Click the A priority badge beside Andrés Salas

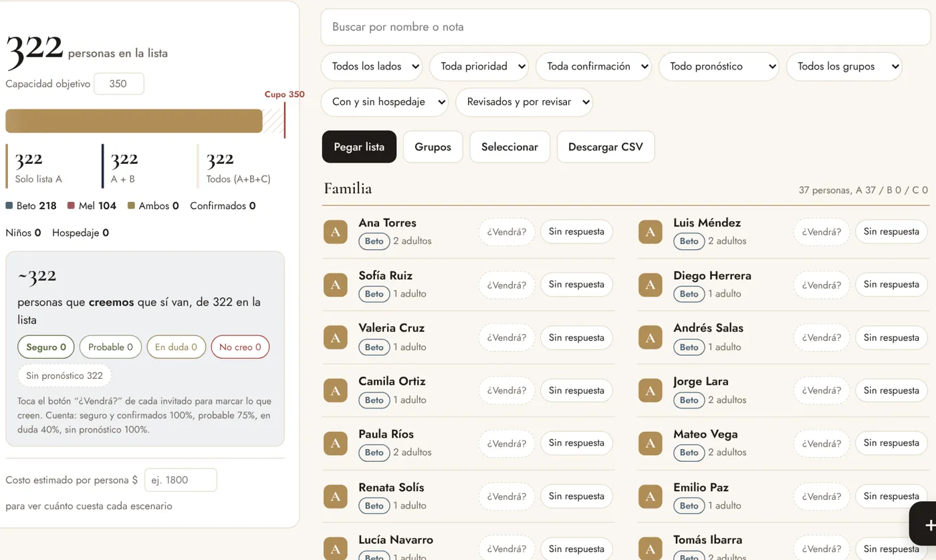[651, 337]
